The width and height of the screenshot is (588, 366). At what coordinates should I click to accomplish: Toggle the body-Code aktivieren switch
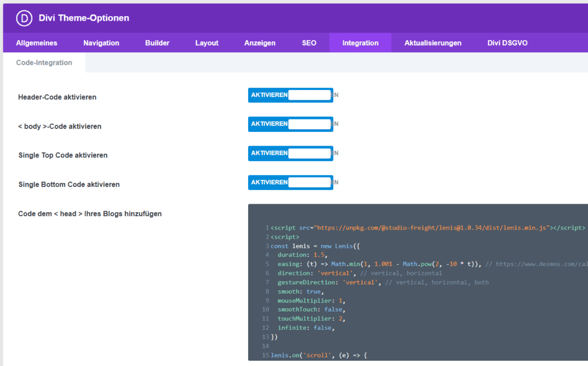pyautogui.click(x=291, y=124)
